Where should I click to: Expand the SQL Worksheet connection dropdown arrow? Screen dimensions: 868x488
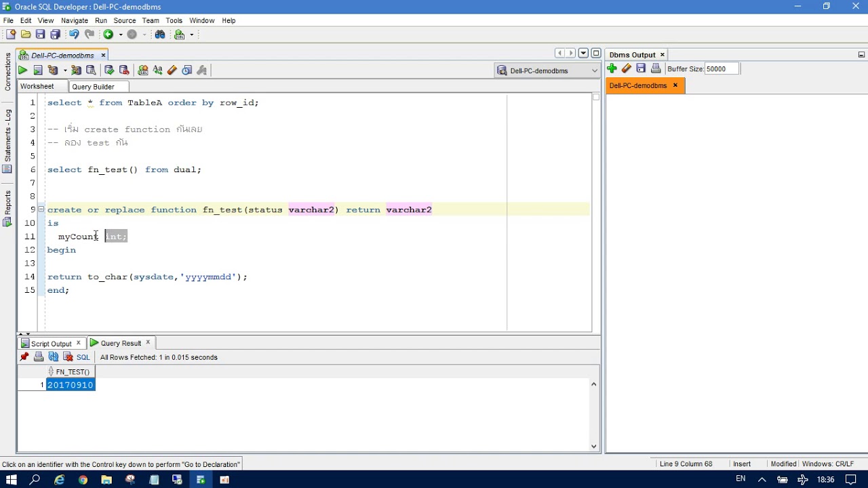pos(192,35)
